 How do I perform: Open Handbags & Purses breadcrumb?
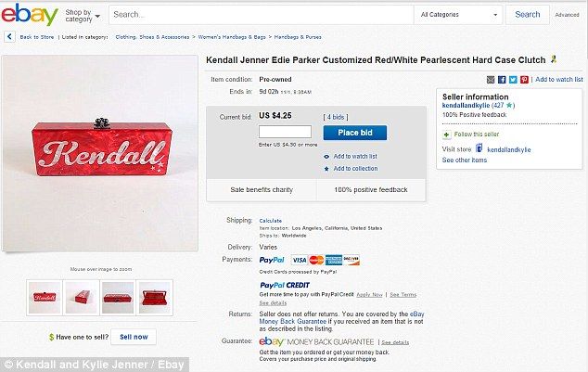click(x=298, y=37)
